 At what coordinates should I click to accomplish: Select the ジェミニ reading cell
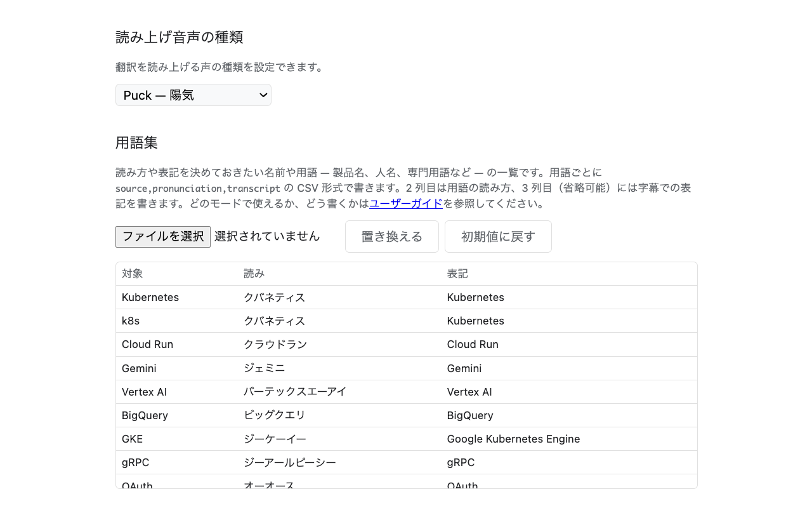[265, 368]
